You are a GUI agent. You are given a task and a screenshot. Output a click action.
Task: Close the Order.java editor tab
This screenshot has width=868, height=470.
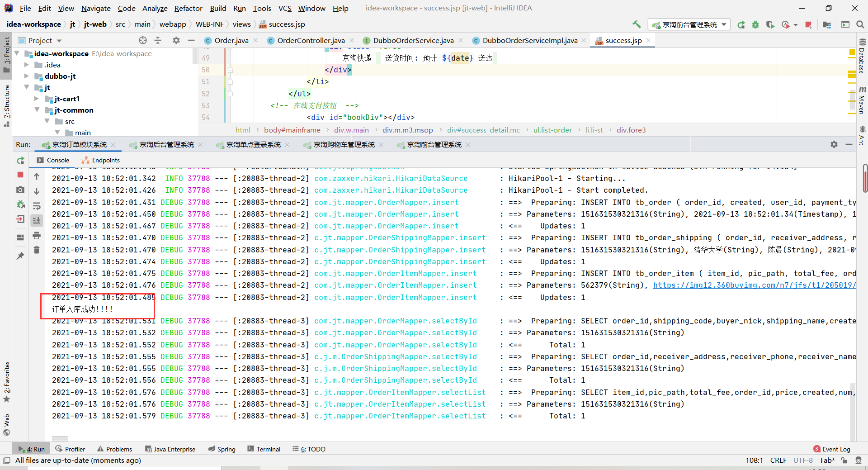(x=255, y=40)
